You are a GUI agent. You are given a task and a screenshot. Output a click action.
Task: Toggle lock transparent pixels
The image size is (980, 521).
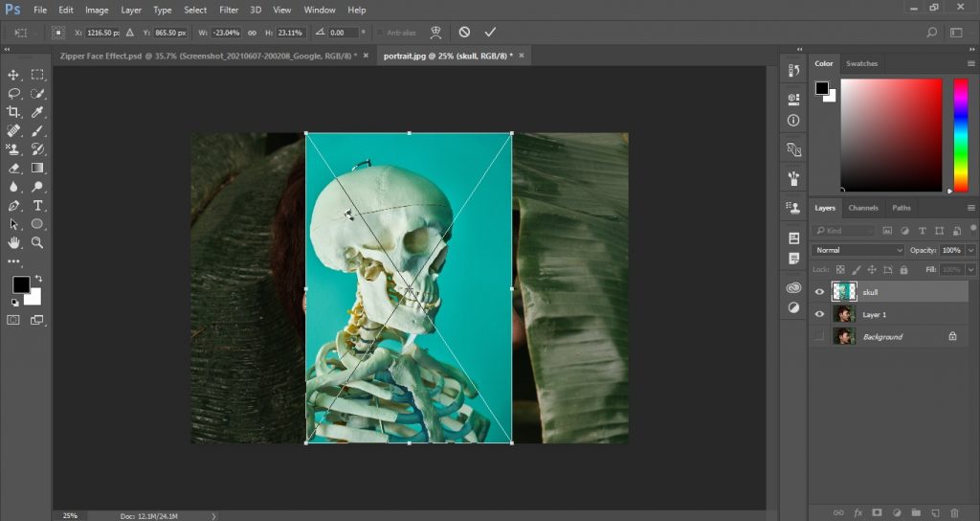pyautogui.click(x=840, y=269)
